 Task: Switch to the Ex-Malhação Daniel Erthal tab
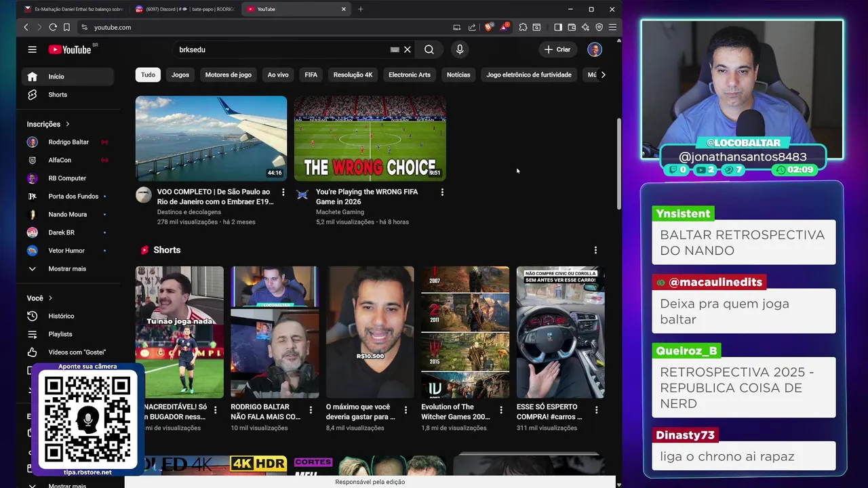[x=74, y=9]
